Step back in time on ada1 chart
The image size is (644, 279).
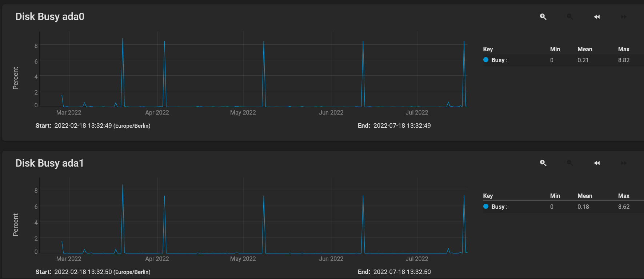click(x=597, y=163)
